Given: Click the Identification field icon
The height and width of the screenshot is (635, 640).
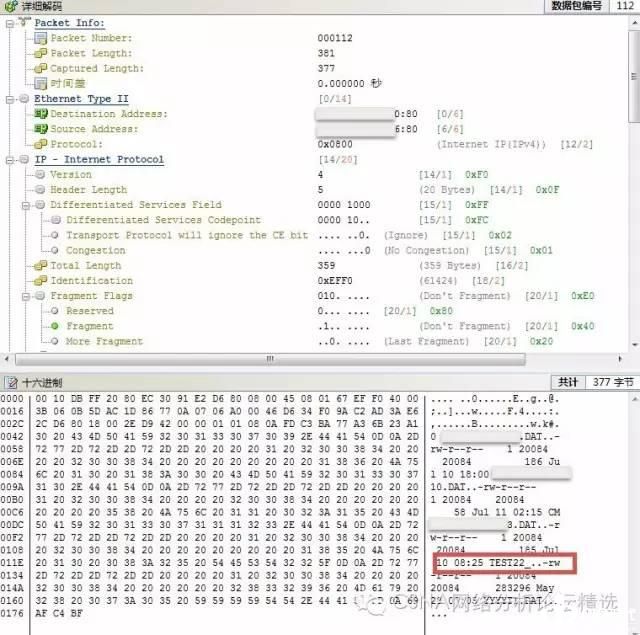Looking at the screenshot, I should [41, 281].
